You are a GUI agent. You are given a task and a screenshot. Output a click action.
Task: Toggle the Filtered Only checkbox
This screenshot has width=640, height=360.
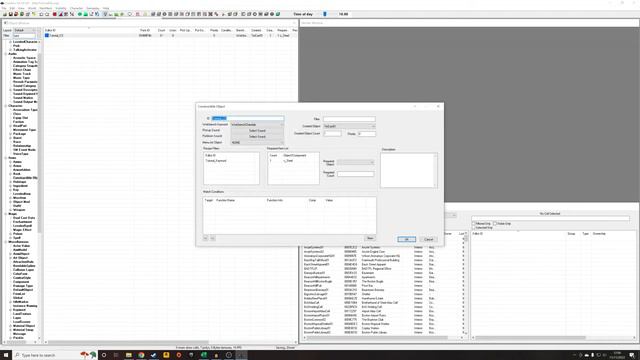(474, 224)
